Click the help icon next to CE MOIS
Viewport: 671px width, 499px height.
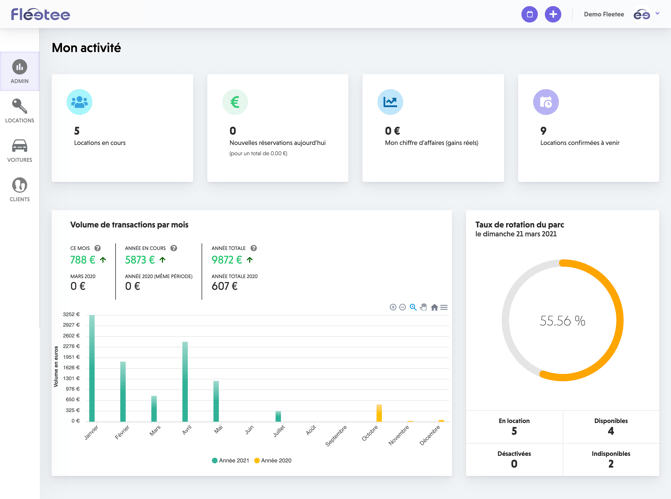98,248
